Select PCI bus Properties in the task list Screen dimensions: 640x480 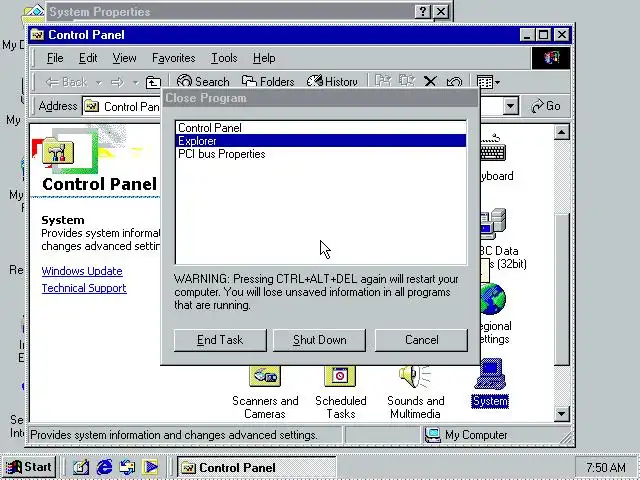pos(320,154)
